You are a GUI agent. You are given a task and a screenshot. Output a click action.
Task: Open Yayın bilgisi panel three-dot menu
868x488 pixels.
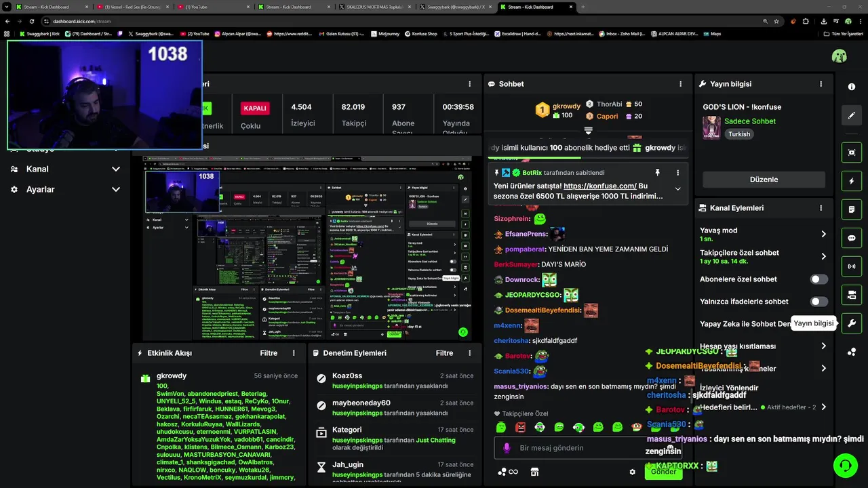click(821, 84)
